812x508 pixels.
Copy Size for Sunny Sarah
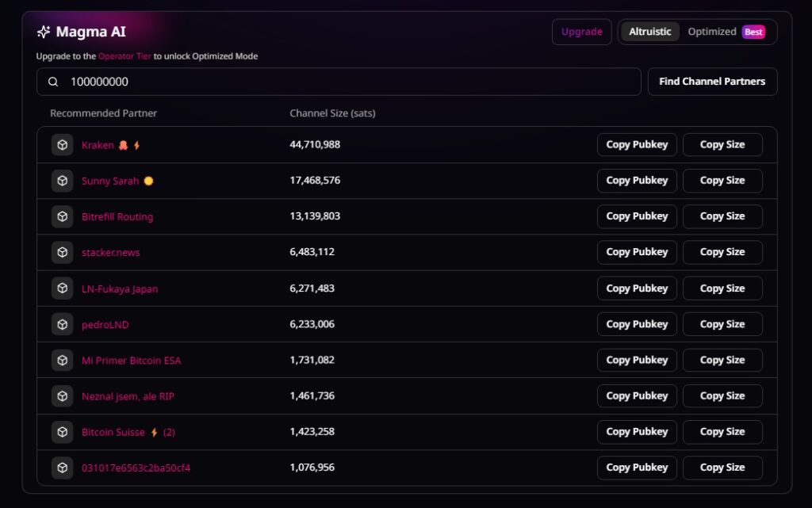coord(722,181)
